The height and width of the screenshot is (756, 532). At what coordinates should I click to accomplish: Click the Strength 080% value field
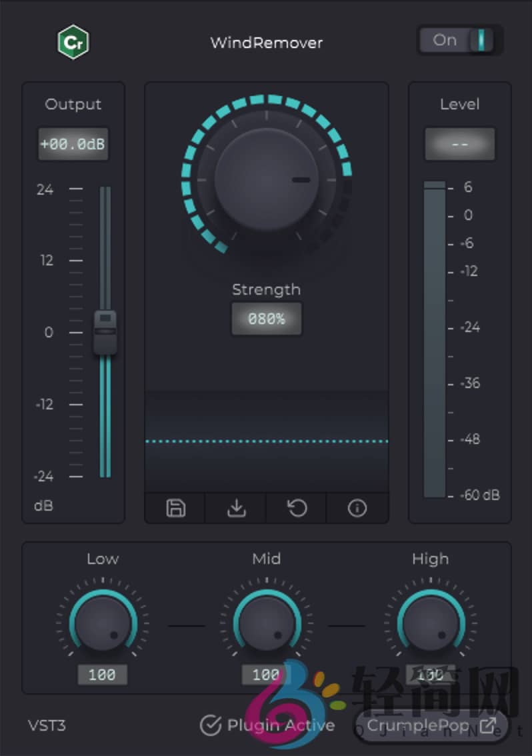(266, 319)
